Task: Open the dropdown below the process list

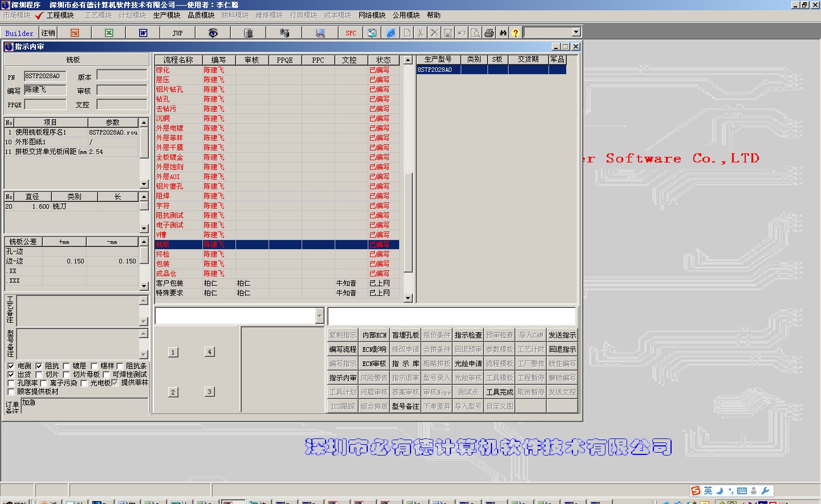Action: pyautogui.click(x=319, y=316)
